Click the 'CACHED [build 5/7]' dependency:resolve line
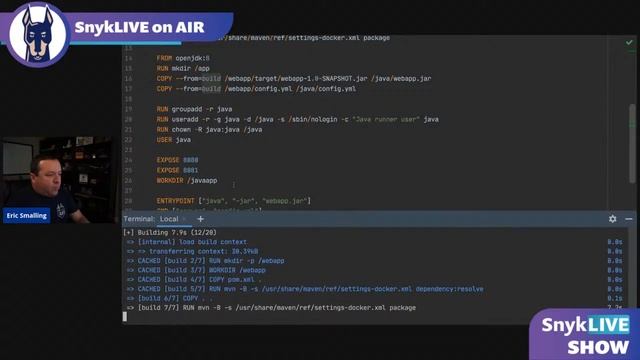640x360 pixels. click(305, 289)
